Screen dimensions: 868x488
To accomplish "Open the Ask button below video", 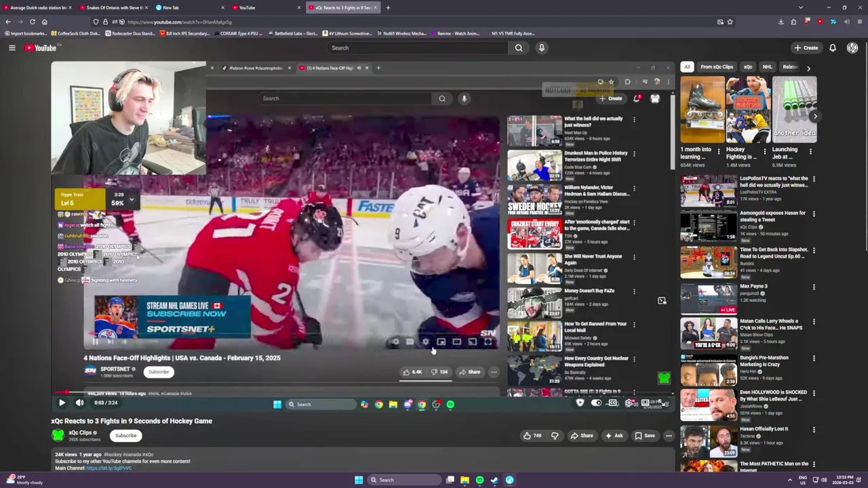I will click(614, 436).
